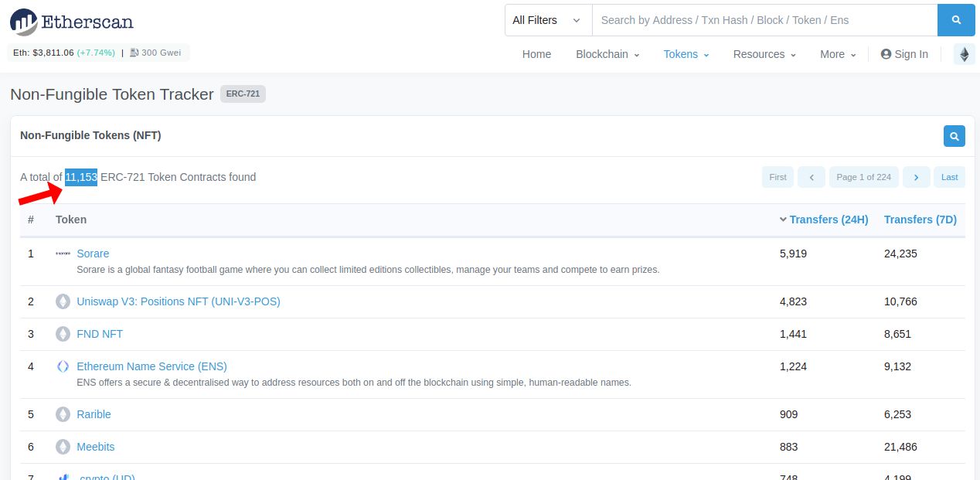Open the Meebits token link

coord(95,447)
